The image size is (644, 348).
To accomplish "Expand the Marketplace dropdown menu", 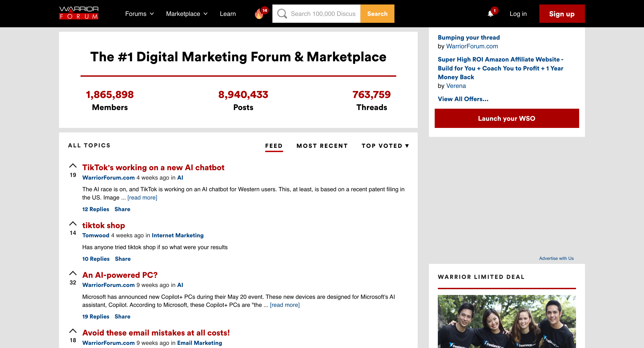I will point(186,14).
